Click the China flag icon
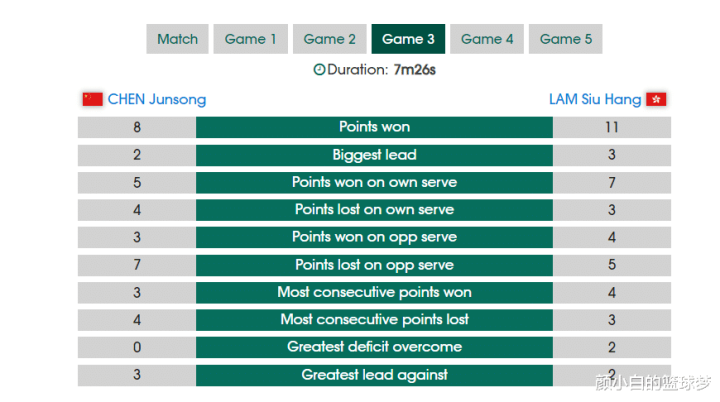The image size is (720, 402). coord(92,99)
